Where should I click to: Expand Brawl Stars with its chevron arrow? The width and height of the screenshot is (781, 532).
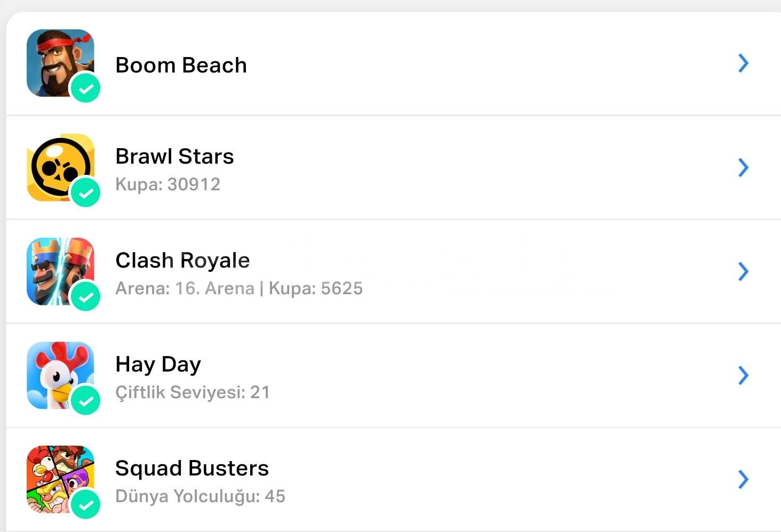tap(743, 167)
